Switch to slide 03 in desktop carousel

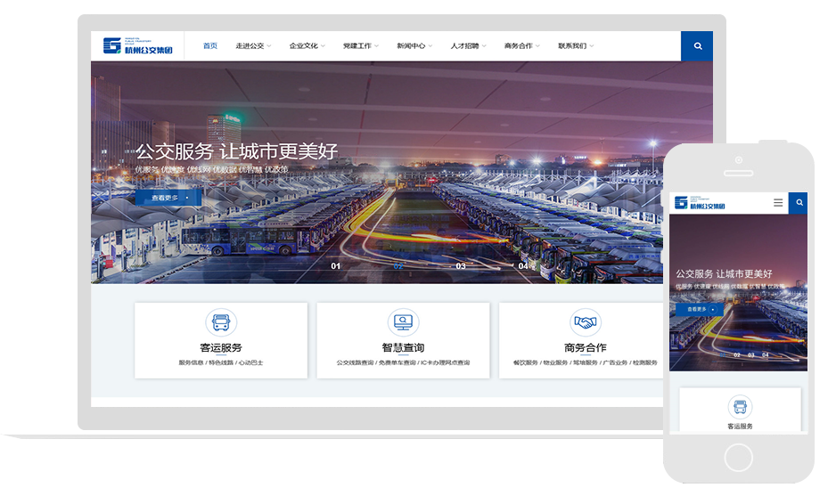[x=461, y=266]
